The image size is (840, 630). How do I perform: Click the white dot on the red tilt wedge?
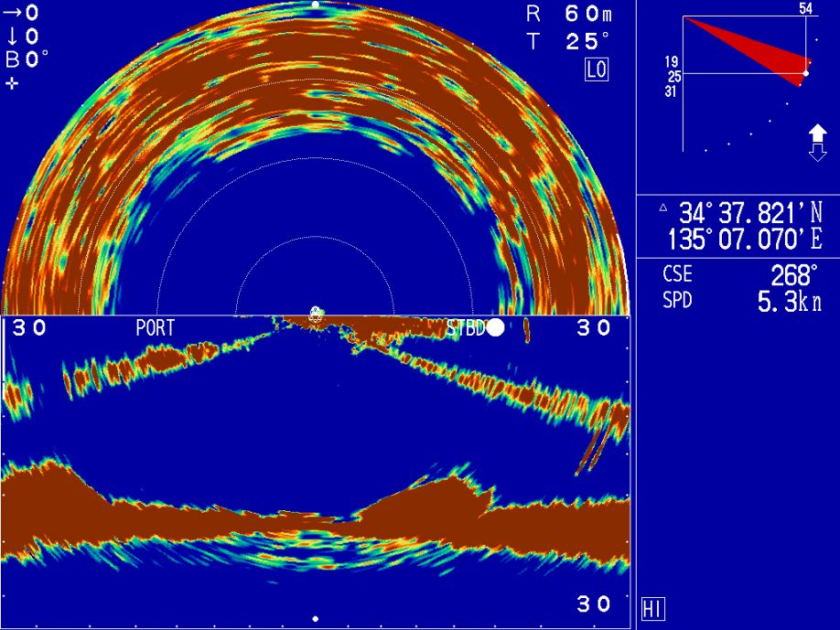click(x=805, y=73)
